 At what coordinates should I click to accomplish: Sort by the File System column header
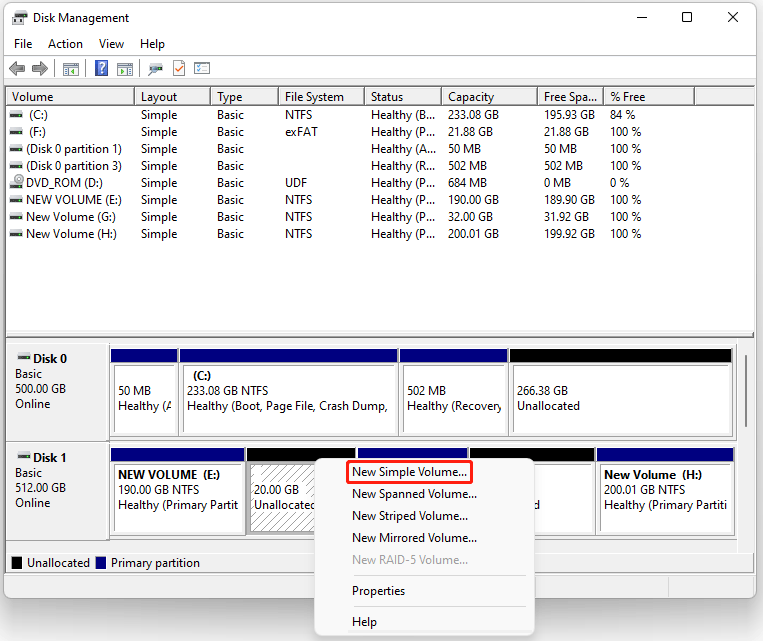tap(322, 97)
